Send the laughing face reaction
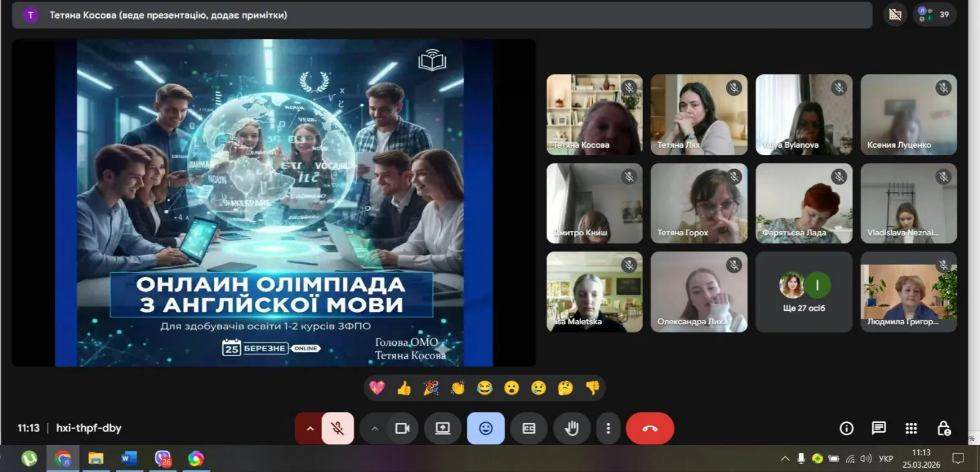 (x=485, y=388)
